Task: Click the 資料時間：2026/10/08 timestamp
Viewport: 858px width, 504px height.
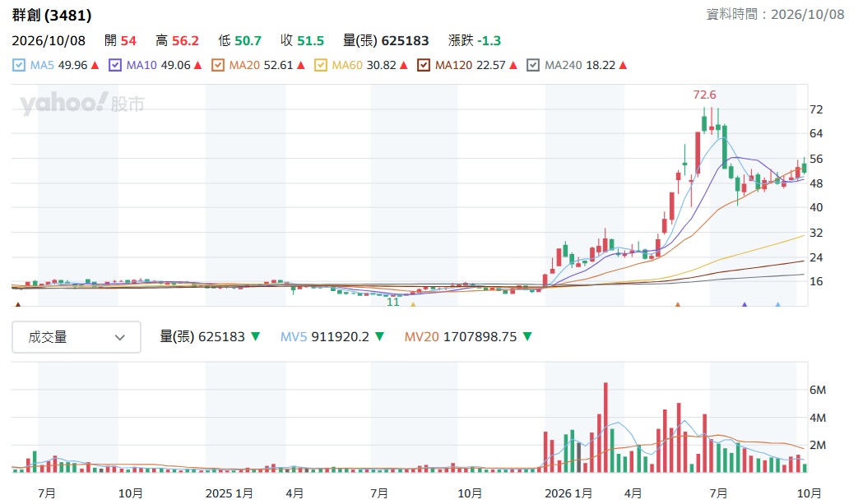Action: click(x=776, y=14)
